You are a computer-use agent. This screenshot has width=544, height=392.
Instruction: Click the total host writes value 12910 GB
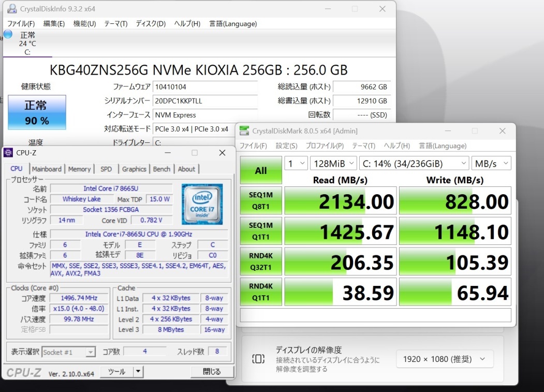click(361, 101)
